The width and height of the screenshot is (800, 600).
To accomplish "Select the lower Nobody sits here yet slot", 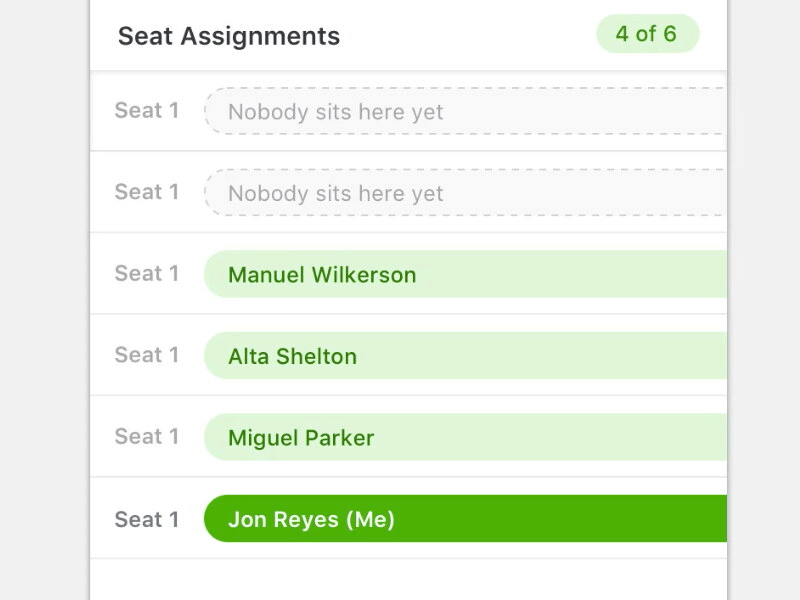I will click(465, 193).
